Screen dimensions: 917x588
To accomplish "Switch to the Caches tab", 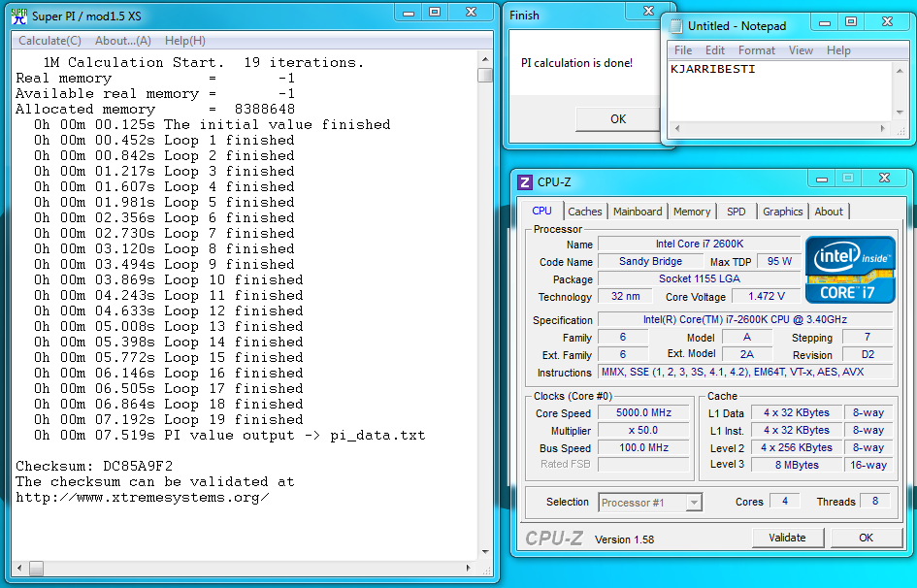I will point(584,212).
